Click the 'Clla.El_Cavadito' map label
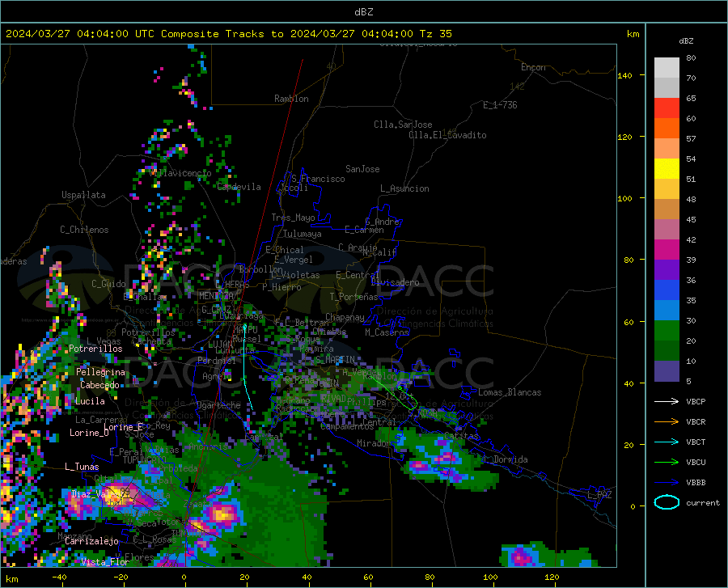 coord(447,136)
